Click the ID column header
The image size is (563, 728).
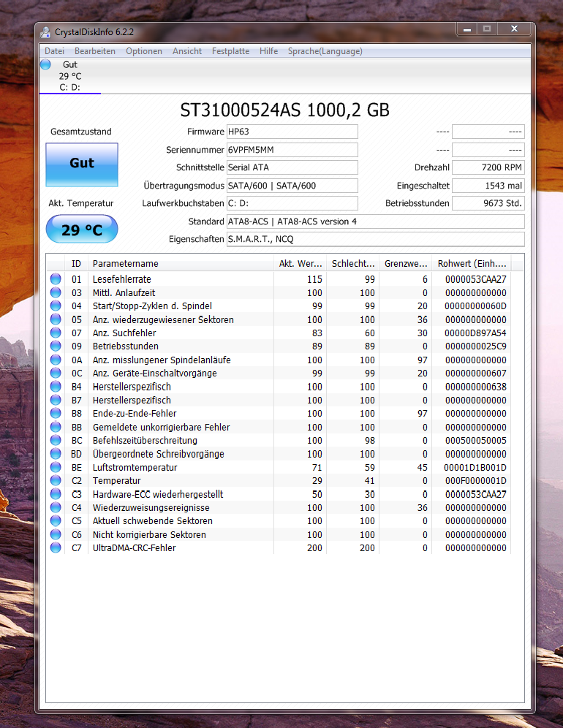[76, 263]
